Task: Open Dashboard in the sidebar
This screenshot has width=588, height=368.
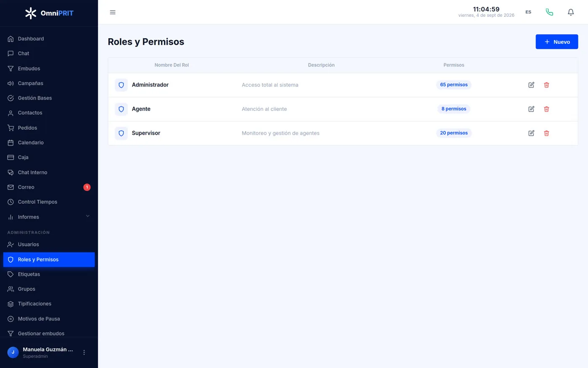Action: 49,39
